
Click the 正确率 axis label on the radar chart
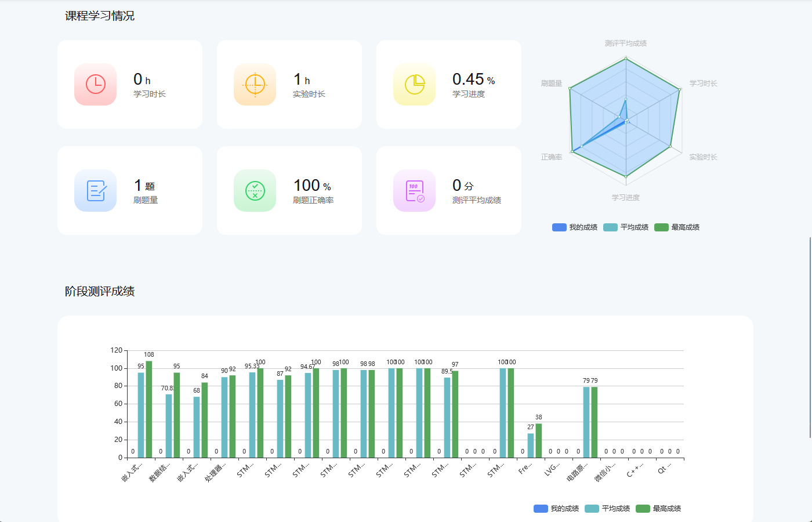551,157
